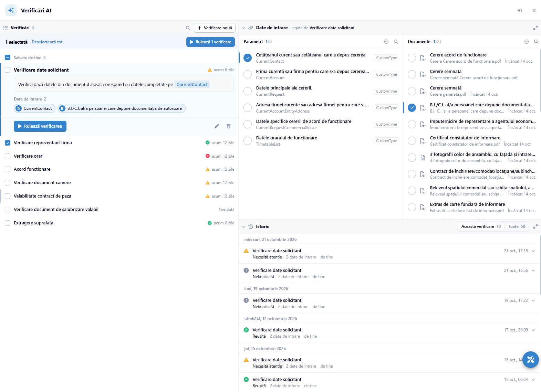Screen dimensions: 541x392
Task: Click the link icon beside Date de intrare
Action: 251,28
